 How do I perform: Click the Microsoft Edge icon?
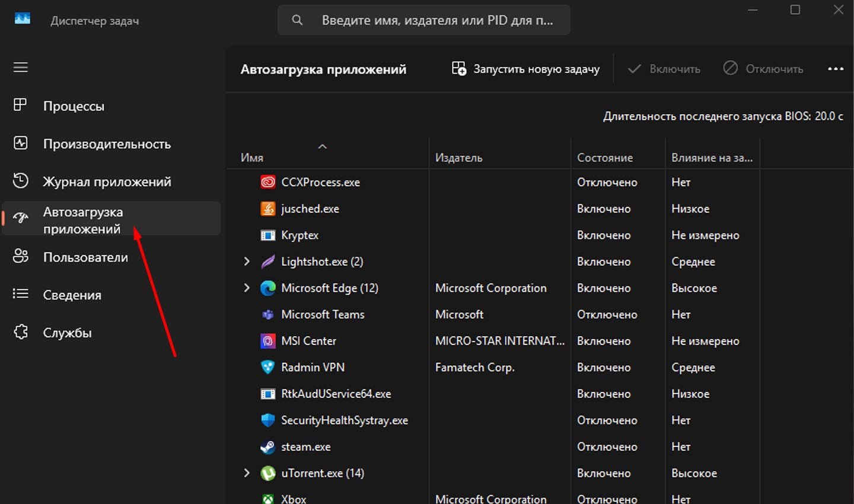[x=268, y=288]
